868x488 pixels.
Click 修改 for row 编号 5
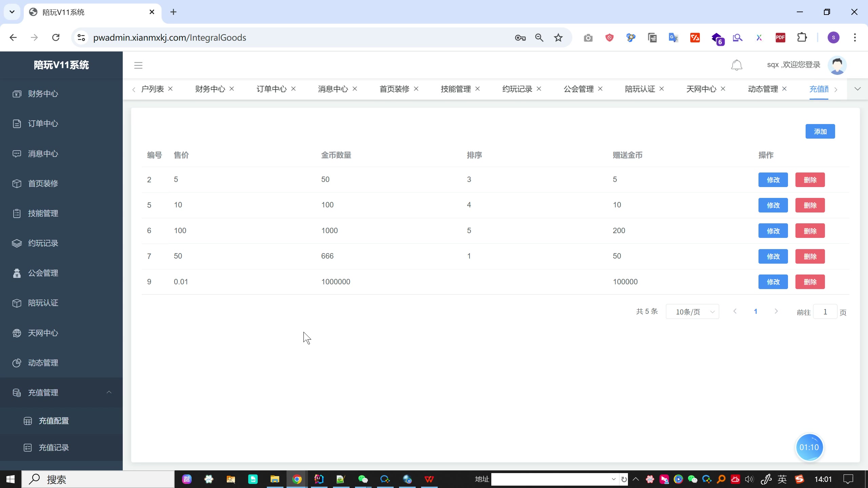[773, 205]
